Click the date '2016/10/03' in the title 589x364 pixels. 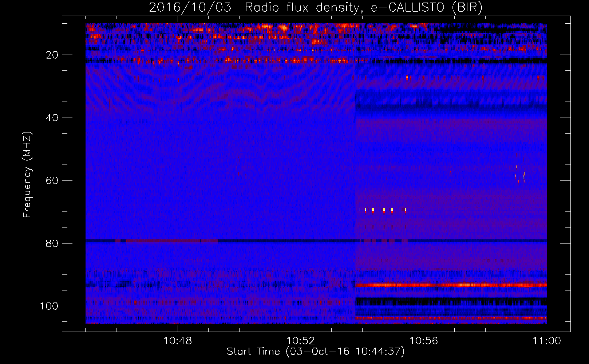(190, 8)
